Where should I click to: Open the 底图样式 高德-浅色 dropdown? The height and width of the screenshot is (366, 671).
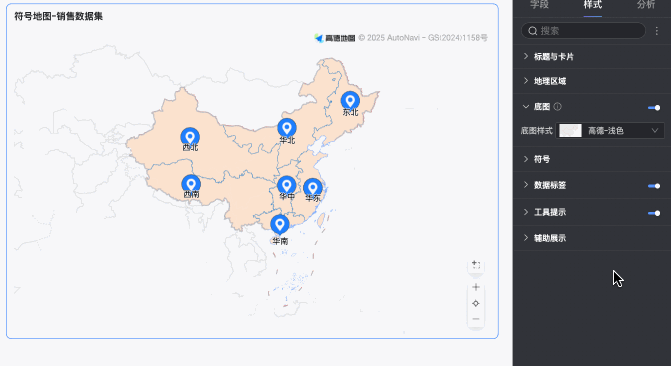pyautogui.click(x=610, y=131)
